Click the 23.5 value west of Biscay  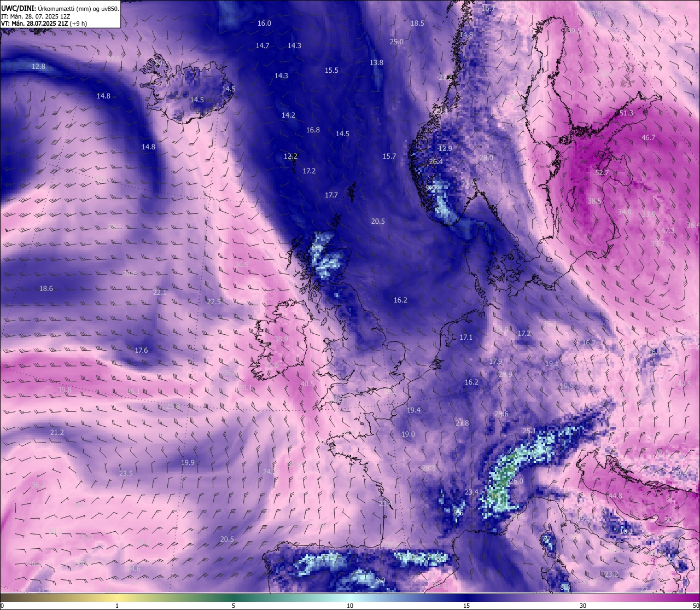click(126, 473)
